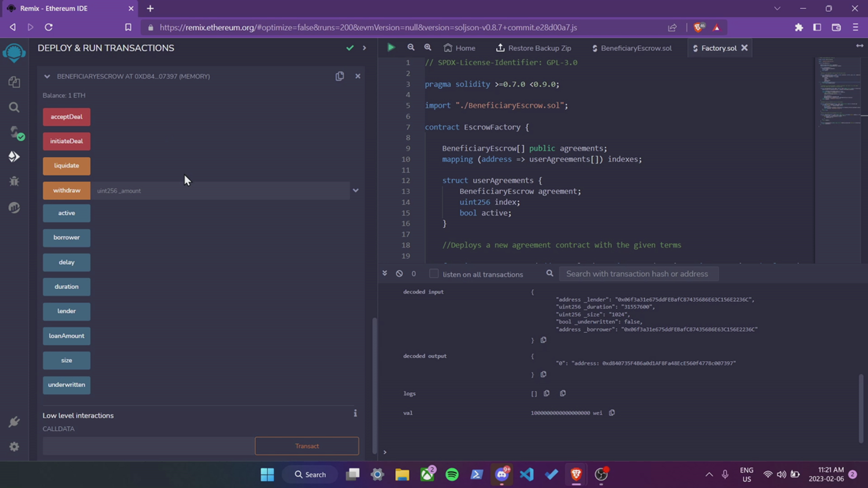Open the Low level interactions info icon
The image size is (868, 488).
(355, 413)
